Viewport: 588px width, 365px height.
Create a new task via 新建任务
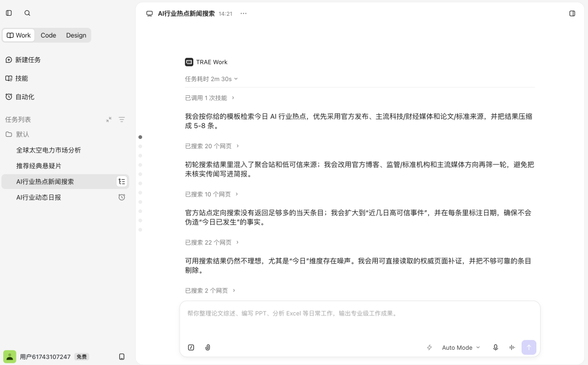(x=23, y=60)
